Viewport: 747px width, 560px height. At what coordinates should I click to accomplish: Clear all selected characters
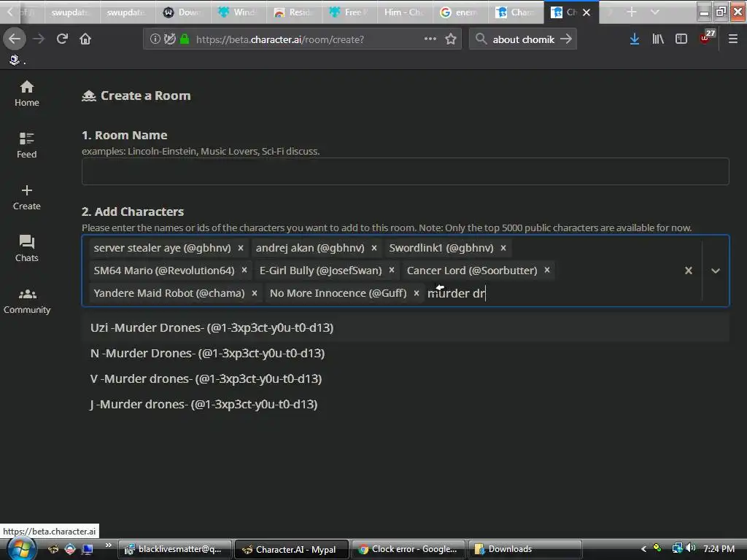[689, 271]
